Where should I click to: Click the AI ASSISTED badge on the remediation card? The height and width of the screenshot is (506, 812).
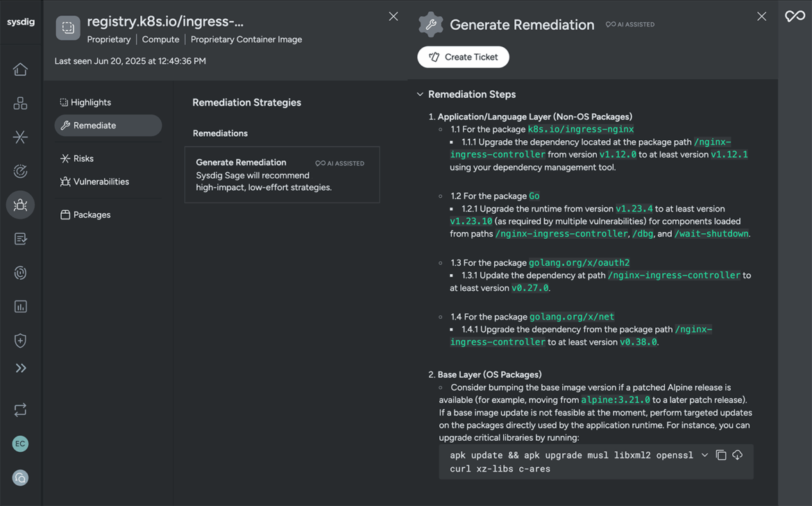tap(339, 163)
